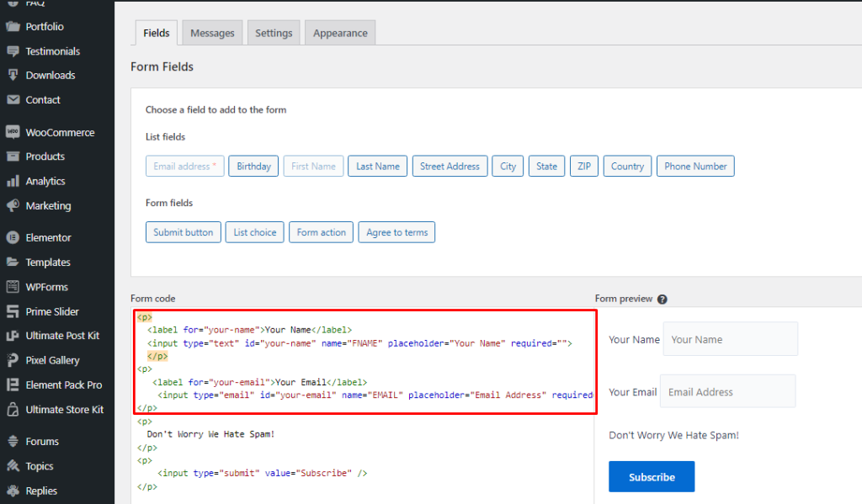Select the Downloads icon in sidebar
The width and height of the screenshot is (862, 504).
click(13, 75)
